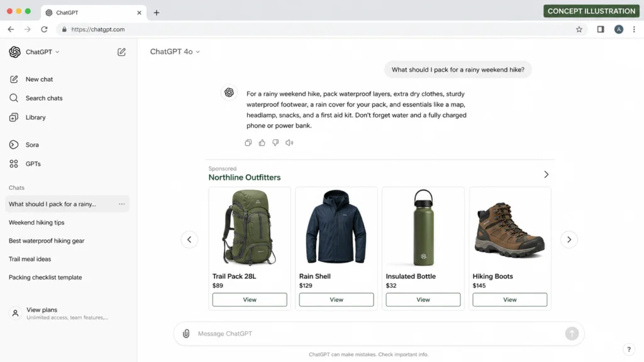The height and width of the screenshot is (362, 644).
Task: Give thumbs up to the response
Action: [262, 143]
